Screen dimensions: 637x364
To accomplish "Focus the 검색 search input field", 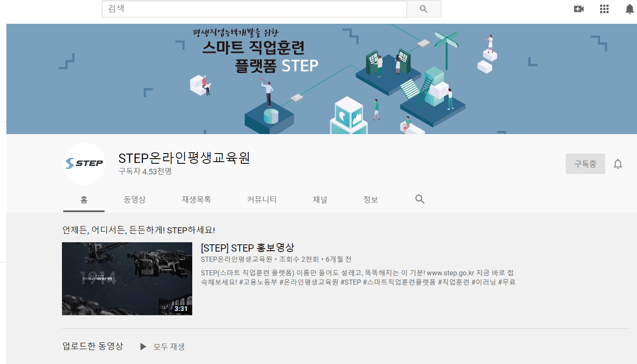I will point(254,9).
